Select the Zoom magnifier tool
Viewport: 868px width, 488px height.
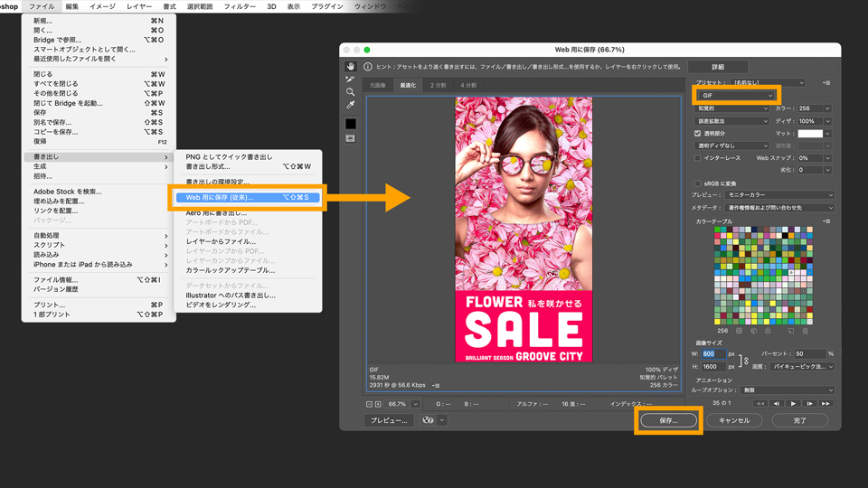tap(351, 92)
